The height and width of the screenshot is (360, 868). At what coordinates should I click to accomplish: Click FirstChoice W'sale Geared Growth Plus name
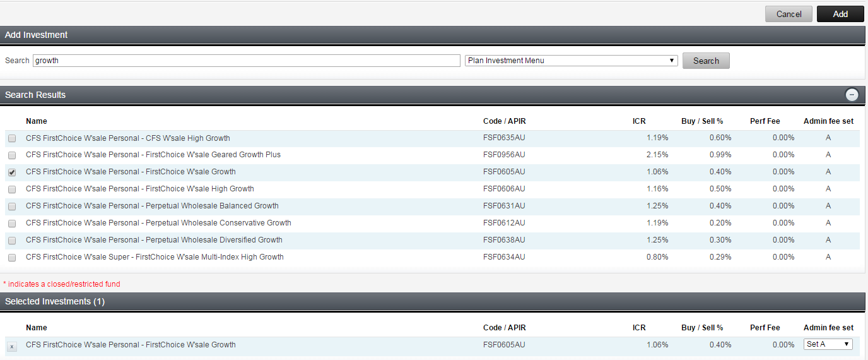coord(153,155)
